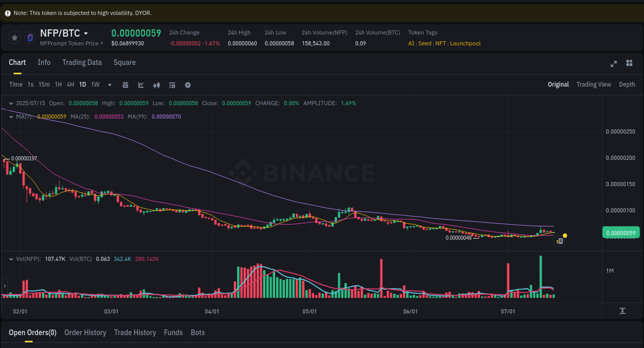The image size is (644, 348).
Task: Open the indicator list settings icon
Action: [x=172, y=85]
